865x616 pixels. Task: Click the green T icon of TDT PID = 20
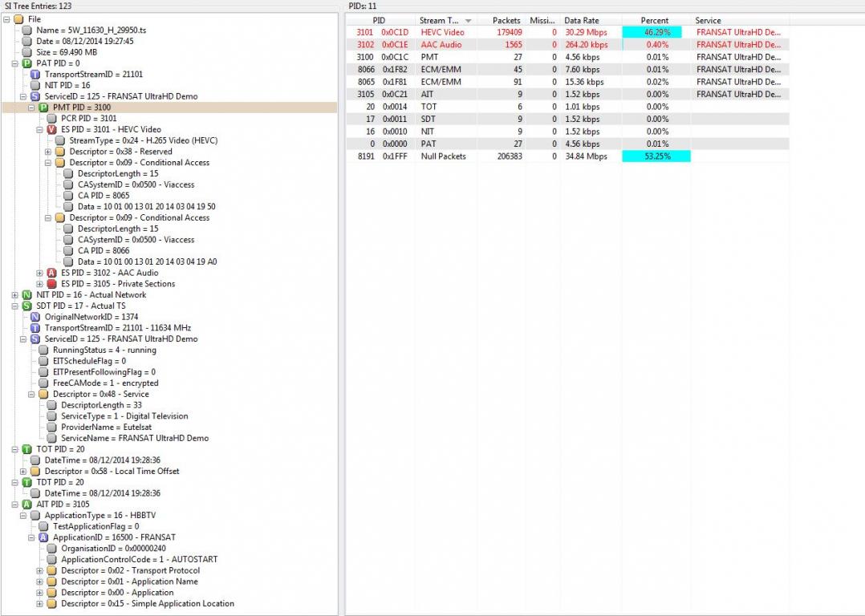(x=26, y=483)
